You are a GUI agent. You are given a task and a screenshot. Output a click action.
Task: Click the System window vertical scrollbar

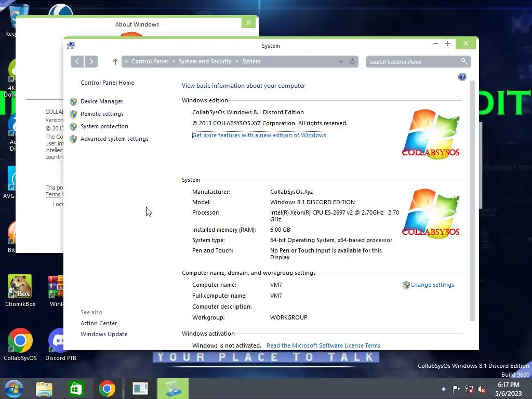point(472,200)
